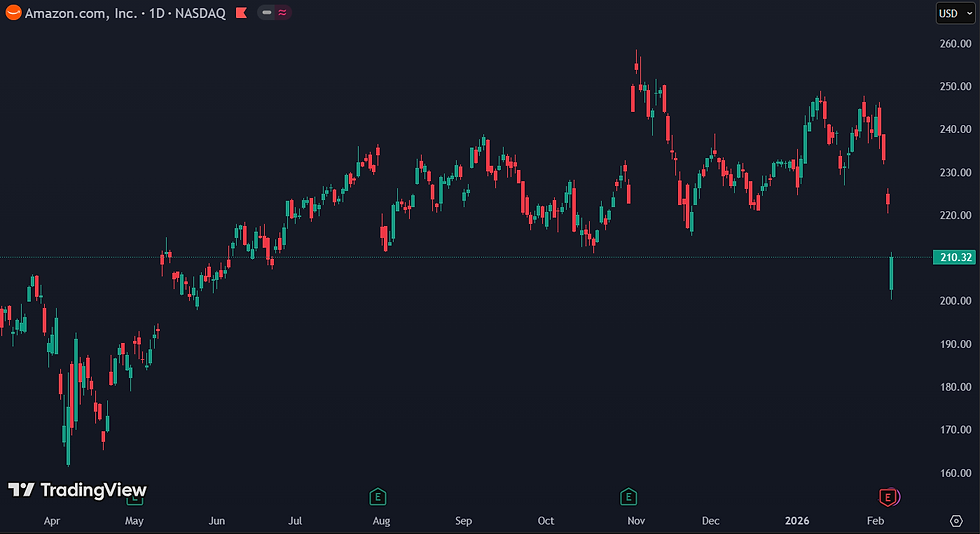Click the pink approximate-sign data indicator

(x=282, y=13)
